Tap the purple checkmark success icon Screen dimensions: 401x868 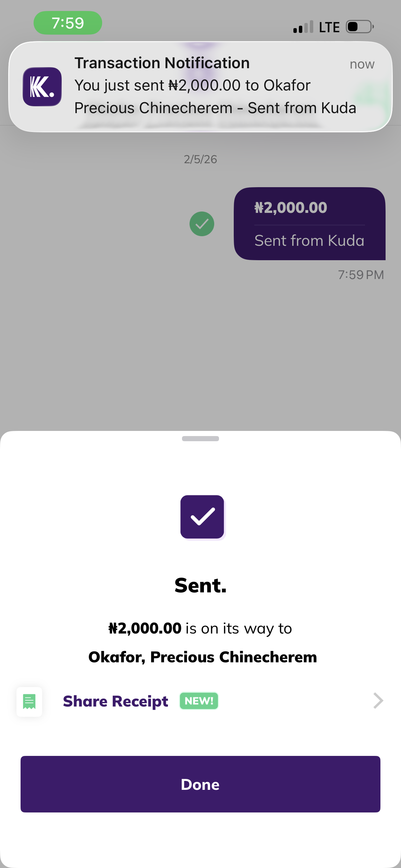coord(202,517)
